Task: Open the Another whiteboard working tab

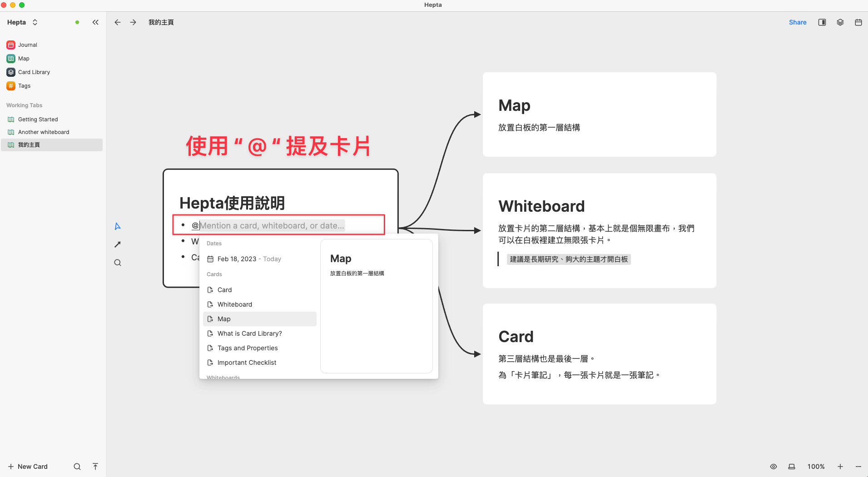Action: 43,132
